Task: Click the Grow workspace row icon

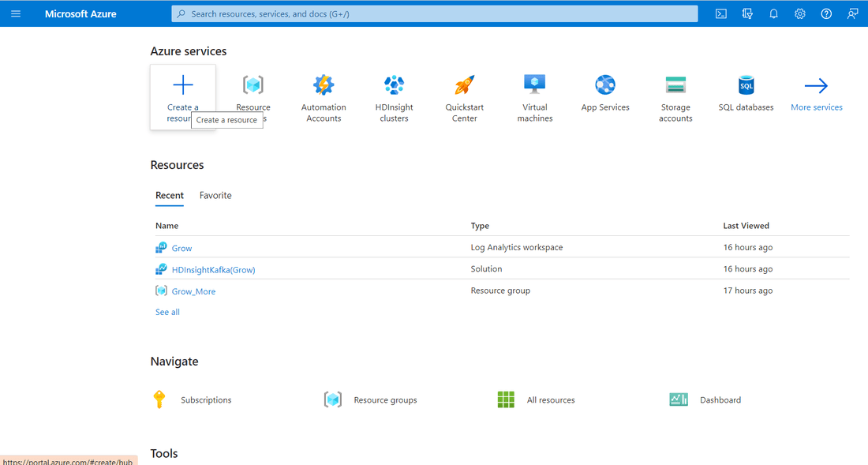Action: (161, 247)
